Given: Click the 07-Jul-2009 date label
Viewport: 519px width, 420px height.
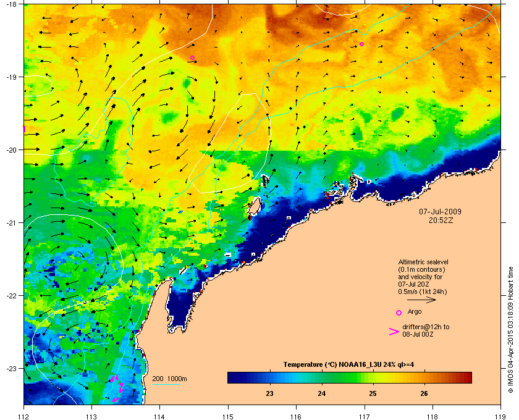Looking at the screenshot, I should [440, 211].
